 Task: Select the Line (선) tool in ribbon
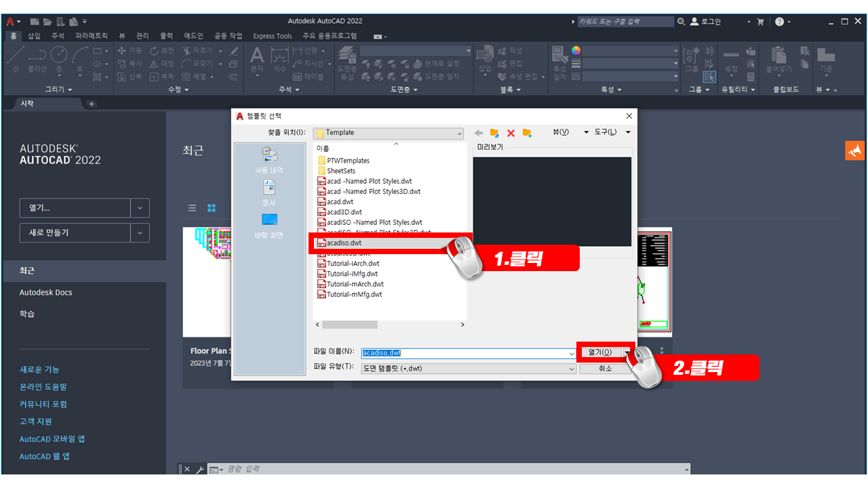coord(15,58)
